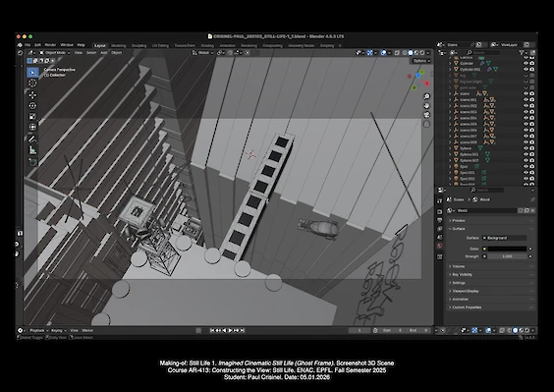Open the Global transform orientation dropdown
The width and height of the screenshot is (554, 392).
(203, 53)
